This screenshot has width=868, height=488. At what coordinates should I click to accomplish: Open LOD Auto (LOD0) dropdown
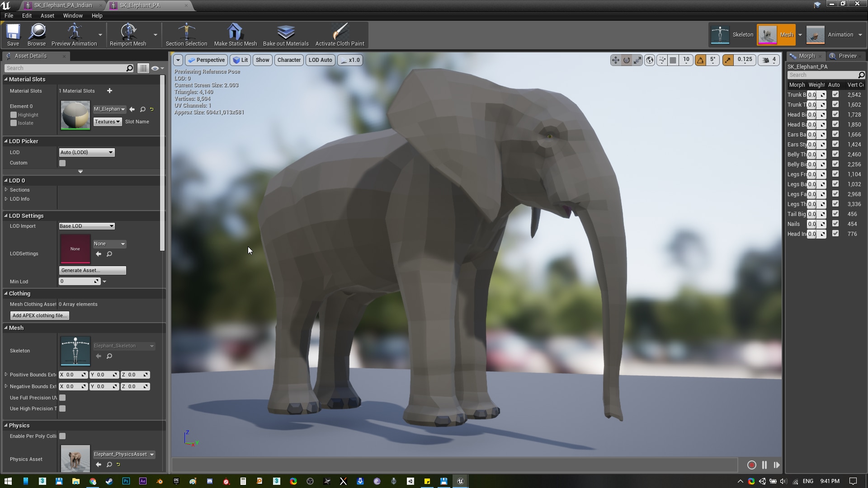coord(87,152)
